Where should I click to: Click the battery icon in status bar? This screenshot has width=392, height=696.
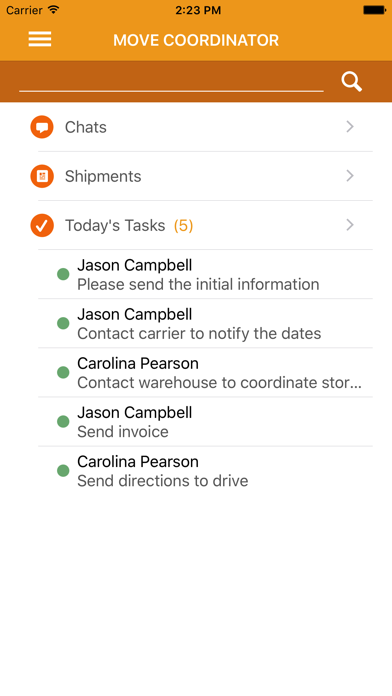point(374,10)
